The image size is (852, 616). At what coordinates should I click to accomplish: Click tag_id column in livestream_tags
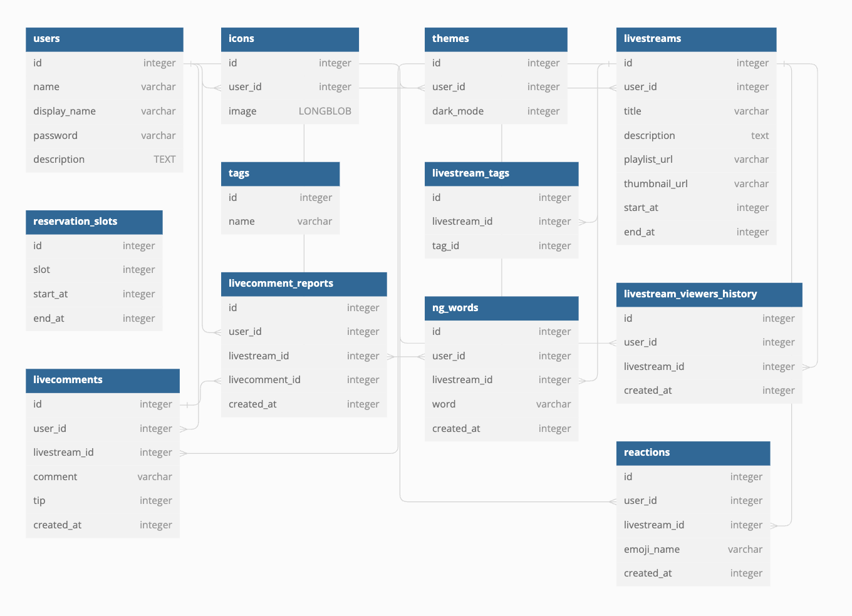coord(501,246)
